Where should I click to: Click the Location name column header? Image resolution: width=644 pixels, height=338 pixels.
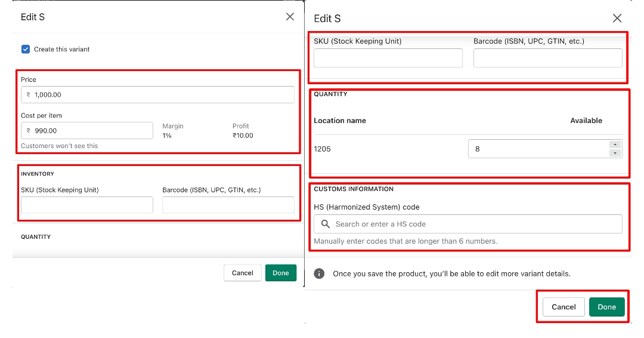340,121
